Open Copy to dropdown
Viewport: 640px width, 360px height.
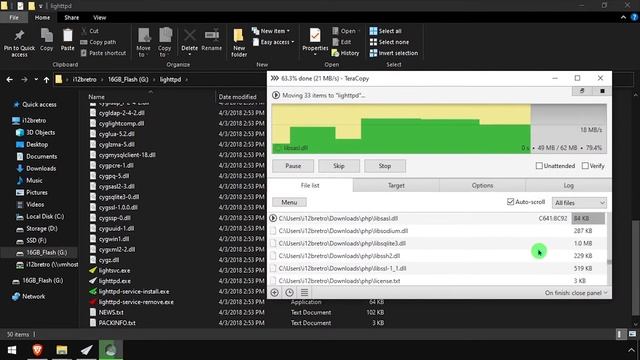pos(165,43)
